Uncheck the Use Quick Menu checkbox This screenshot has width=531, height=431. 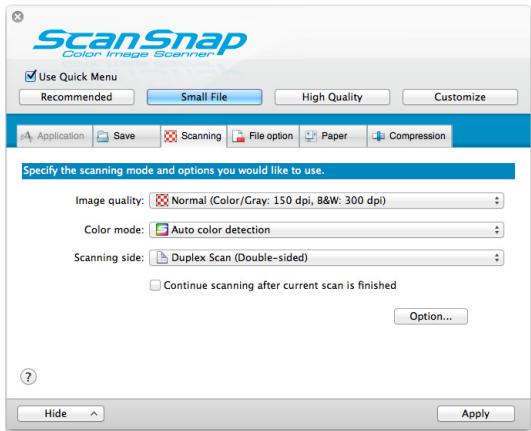coord(30,76)
